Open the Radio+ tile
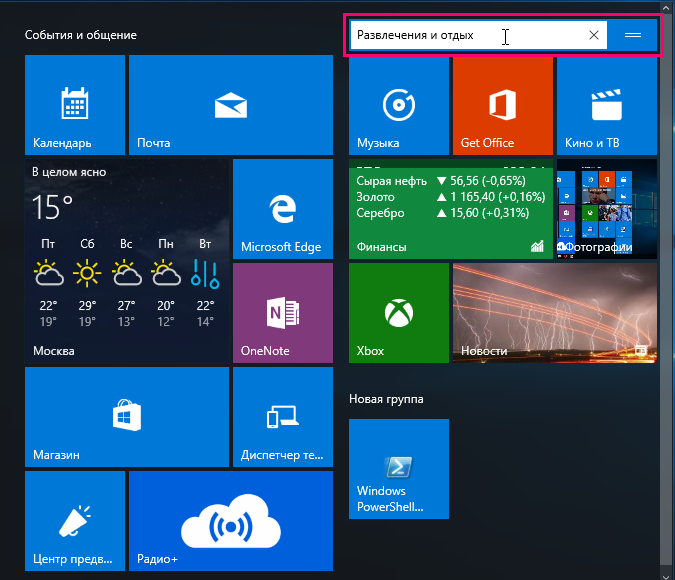Viewport: 675px width, 580px height. click(x=230, y=520)
